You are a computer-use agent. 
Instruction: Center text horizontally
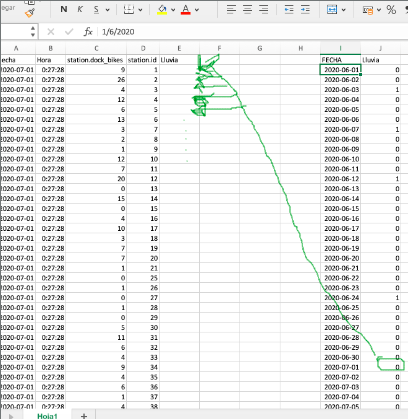click(247, 9)
